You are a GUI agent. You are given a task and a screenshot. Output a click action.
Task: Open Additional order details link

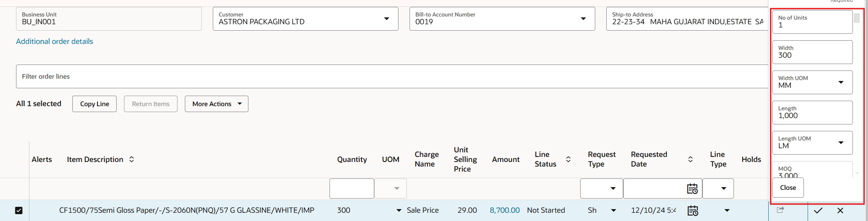[54, 41]
